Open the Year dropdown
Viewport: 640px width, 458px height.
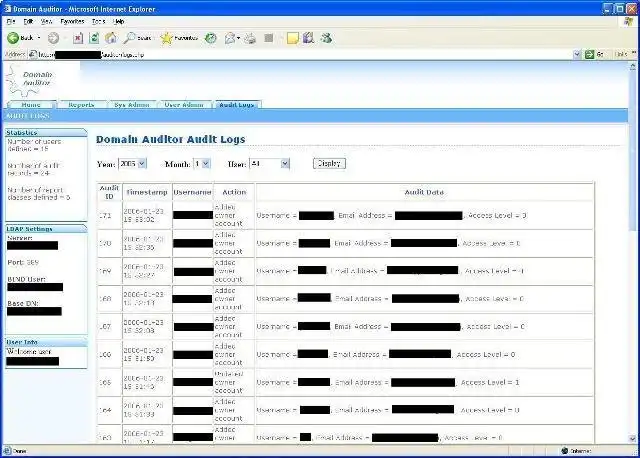pyautogui.click(x=132, y=164)
